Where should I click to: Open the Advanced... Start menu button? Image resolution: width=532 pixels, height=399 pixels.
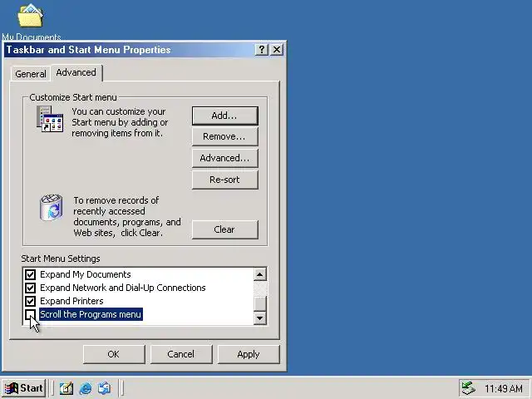click(x=225, y=158)
